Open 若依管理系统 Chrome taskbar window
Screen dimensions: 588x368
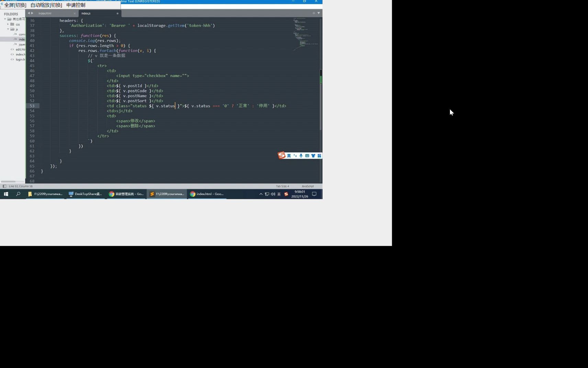click(126, 194)
